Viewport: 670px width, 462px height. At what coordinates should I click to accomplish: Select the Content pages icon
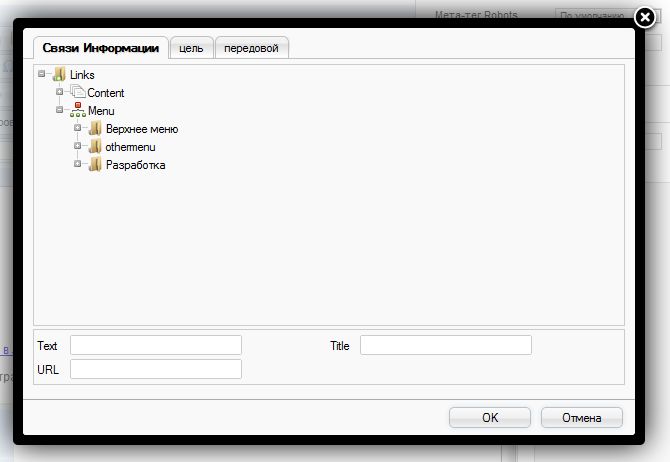[78, 92]
